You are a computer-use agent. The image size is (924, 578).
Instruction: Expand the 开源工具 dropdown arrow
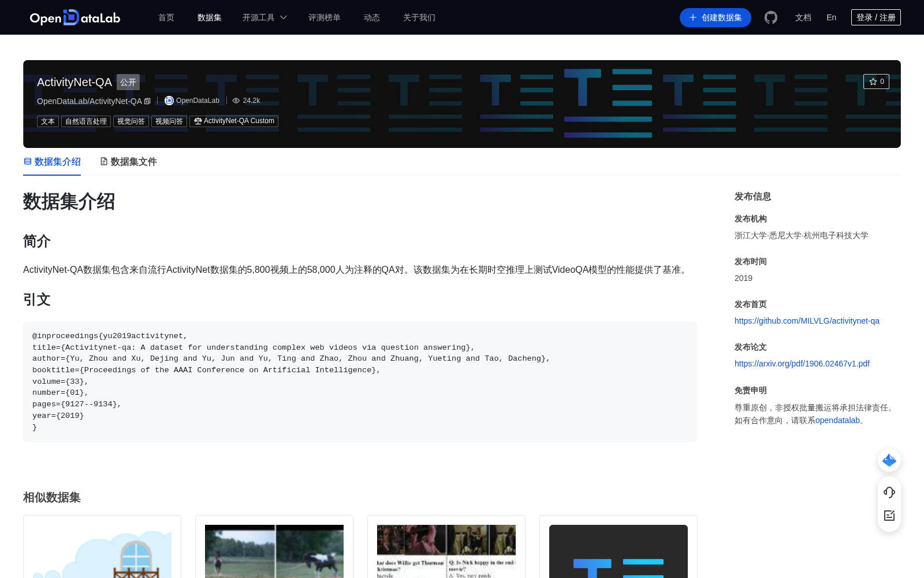tap(284, 17)
